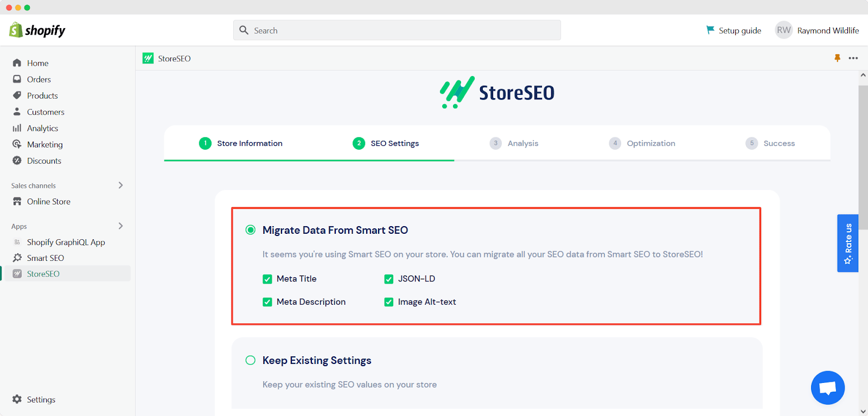
Task: Open Setup guide link
Action: (x=733, y=30)
